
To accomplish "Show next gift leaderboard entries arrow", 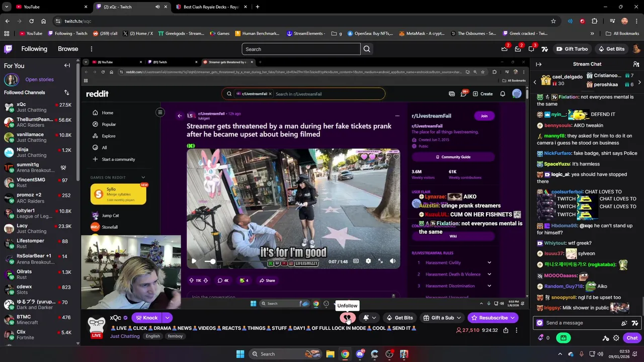I will click(639, 82).
